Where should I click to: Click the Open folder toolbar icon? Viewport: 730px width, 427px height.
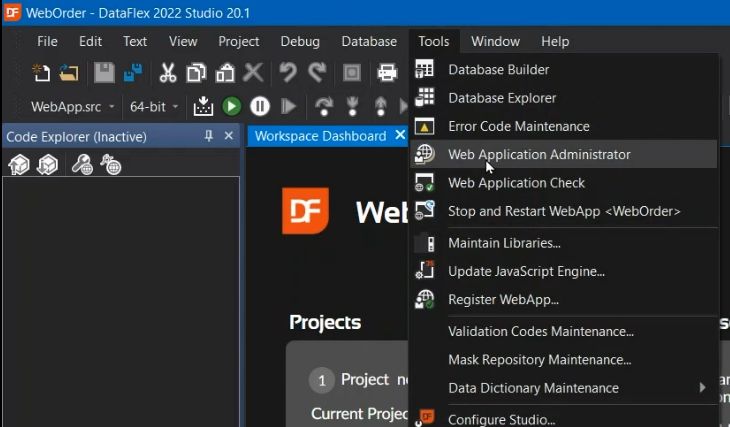click(x=69, y=73)
